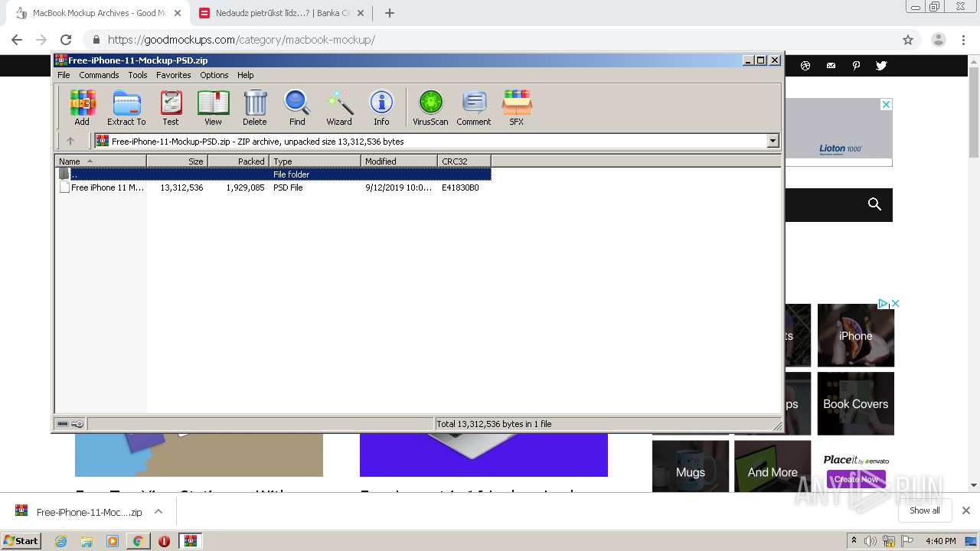Screen dimensions: 980x551
Task: Open the Options menu
Action: point(214,75)
